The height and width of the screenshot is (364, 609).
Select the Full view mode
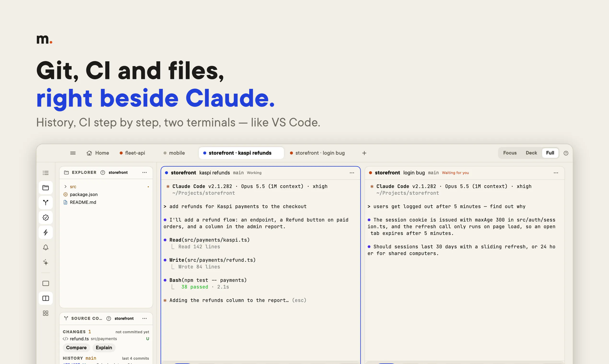(550, 153)
